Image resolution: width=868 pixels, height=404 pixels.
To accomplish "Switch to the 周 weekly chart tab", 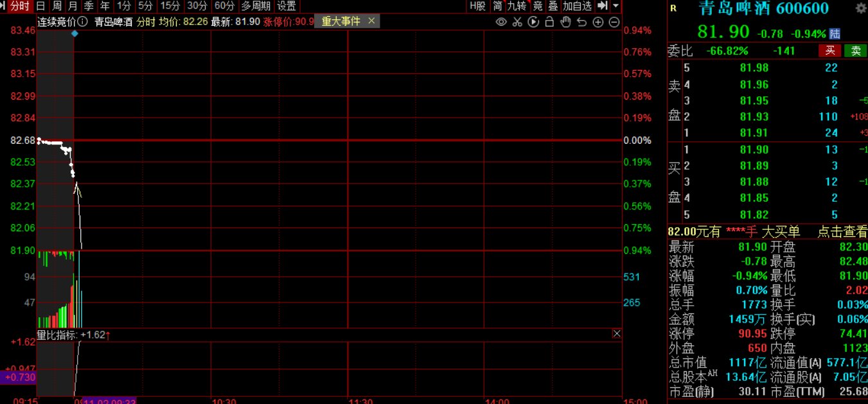I will [57, 6].
